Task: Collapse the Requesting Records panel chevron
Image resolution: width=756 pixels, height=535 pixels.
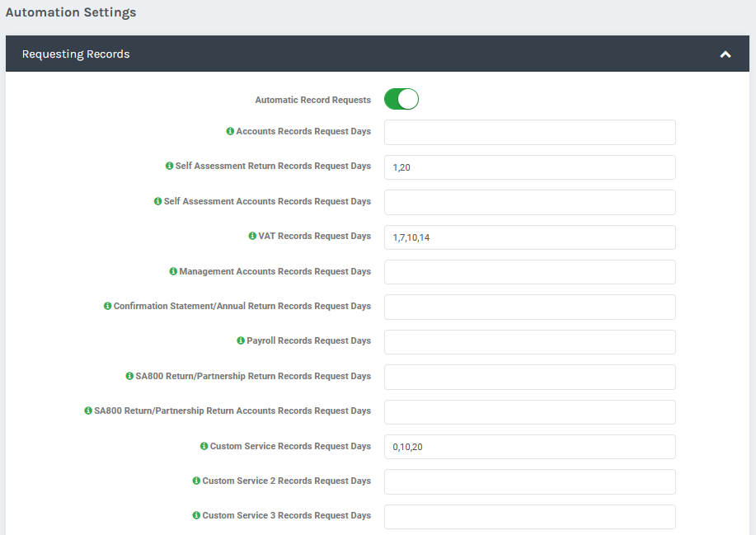Action: pos(725,54)
